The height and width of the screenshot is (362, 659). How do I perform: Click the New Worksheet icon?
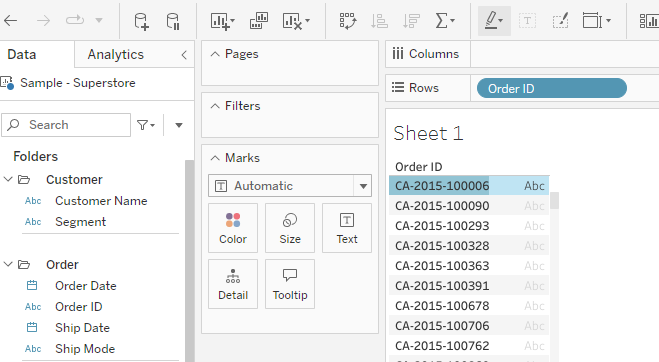tap(220, 21)
